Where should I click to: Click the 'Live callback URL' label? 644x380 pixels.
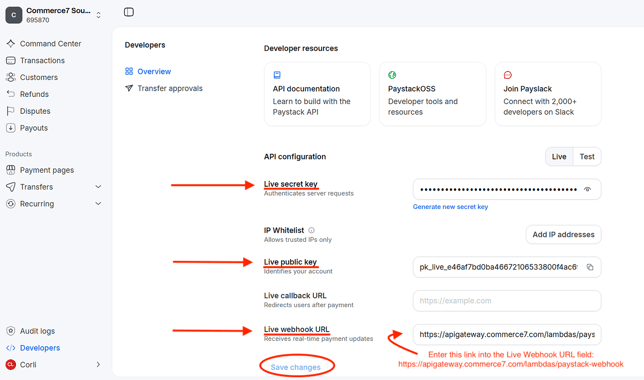295,295
